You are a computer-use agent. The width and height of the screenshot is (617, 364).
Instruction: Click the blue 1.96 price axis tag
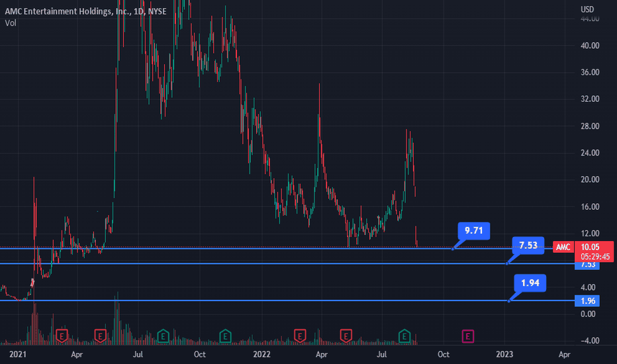tap(587, 301)
